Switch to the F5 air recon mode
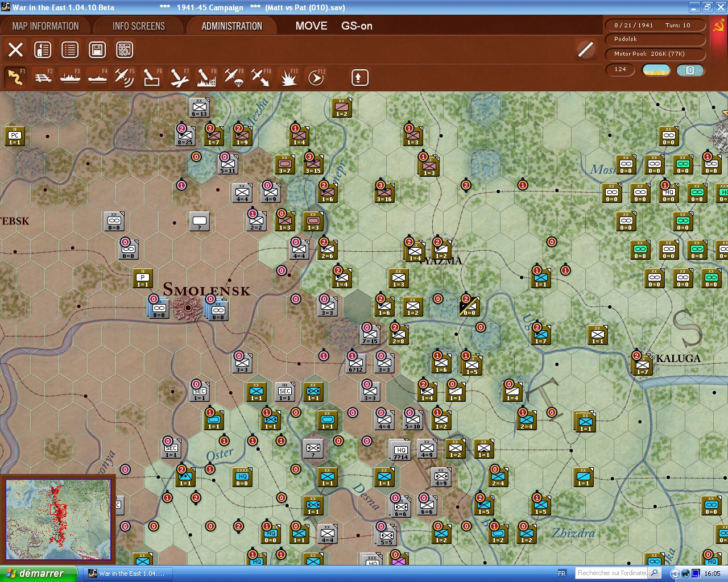This screenshot has width=728, height=582. click(x=125, y=77)
